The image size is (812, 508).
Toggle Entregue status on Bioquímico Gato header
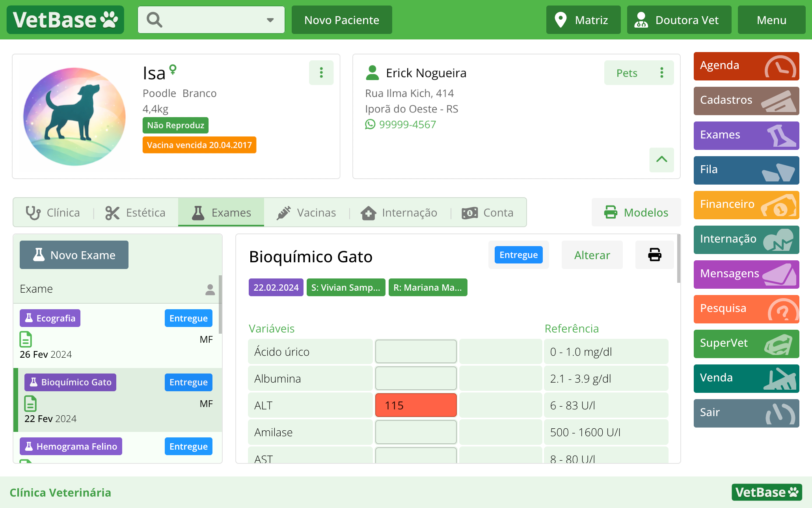[518, 255]
